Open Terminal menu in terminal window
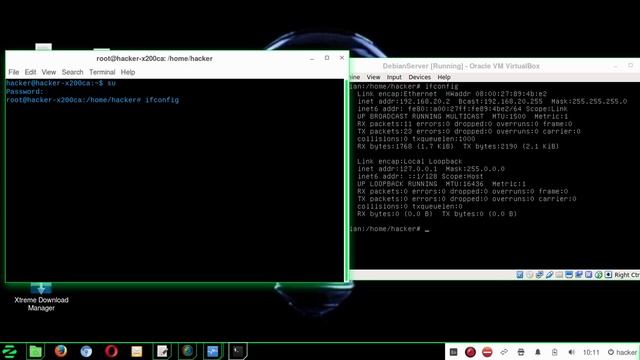This screenshot has width=640, height=360. coord(102,72)
